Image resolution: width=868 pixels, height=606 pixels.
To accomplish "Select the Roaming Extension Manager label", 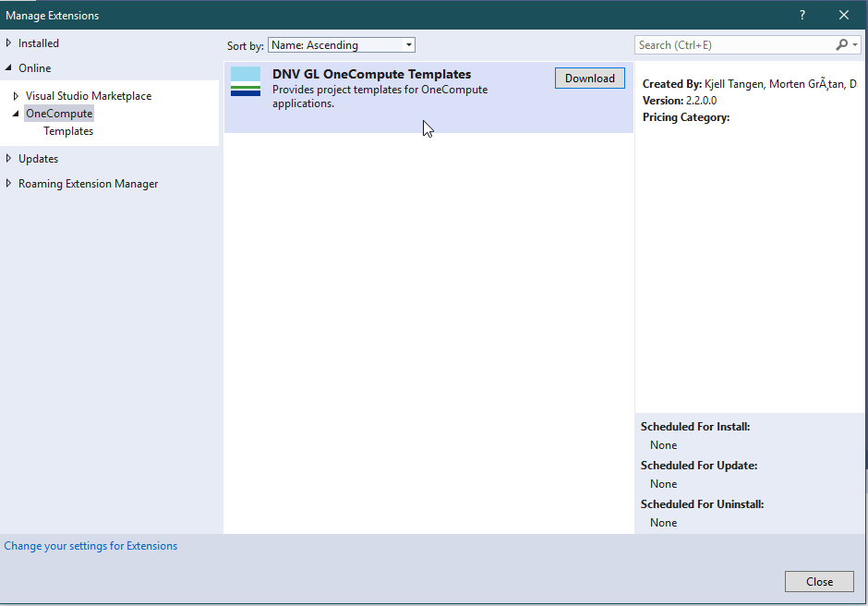I will pyautogui.click(x=88, y=184).
